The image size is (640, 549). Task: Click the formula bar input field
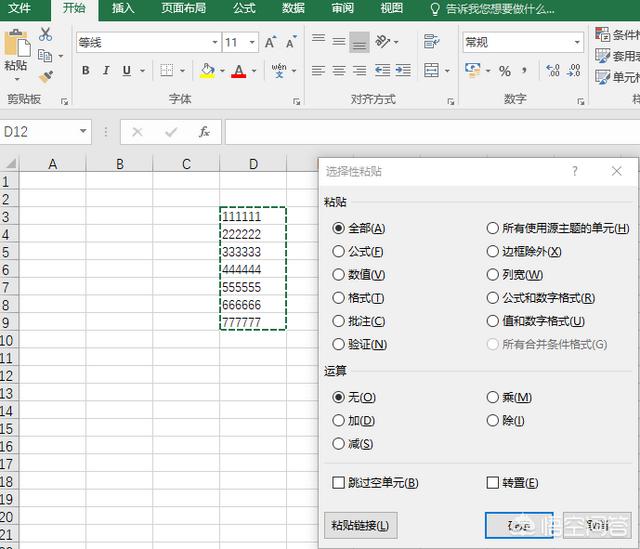click(x=432, y=132)
